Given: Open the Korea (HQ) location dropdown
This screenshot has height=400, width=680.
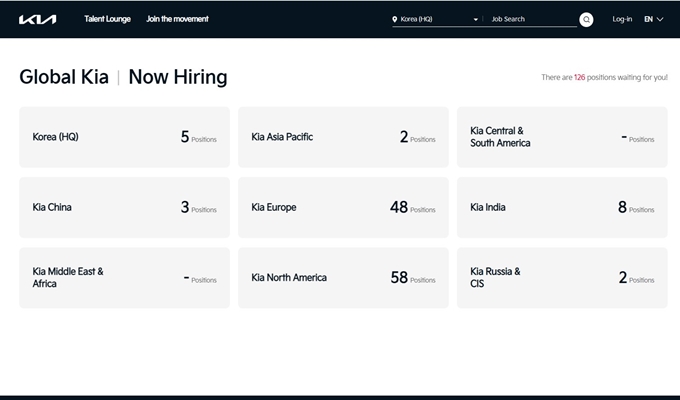Looking at the screenshot, I should (x=435, y=19).
